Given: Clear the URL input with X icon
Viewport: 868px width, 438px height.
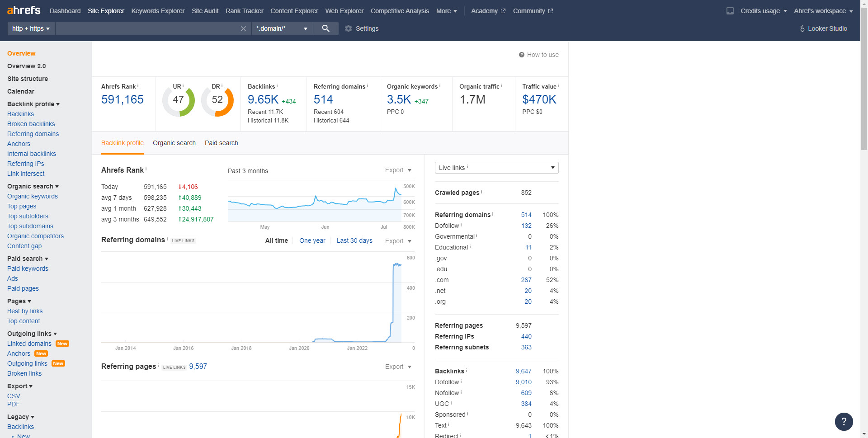Looking at the screenshot, I should pyautogui.click(x=243, y=28).
